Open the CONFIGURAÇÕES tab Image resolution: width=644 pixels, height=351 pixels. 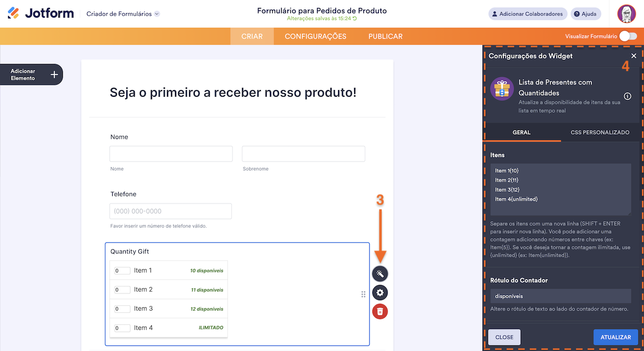point(315,36)
